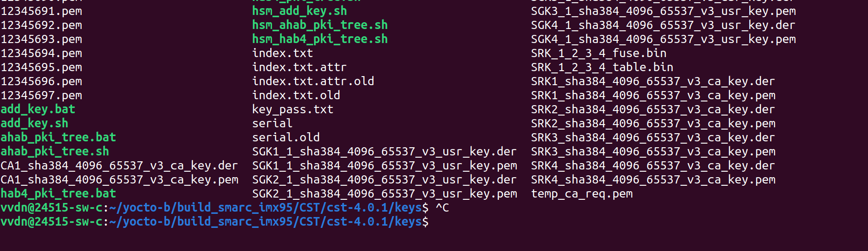Click ahab_pki_tree.bat in the listing
Screen dimensions: 868x251
coord(58,137)
